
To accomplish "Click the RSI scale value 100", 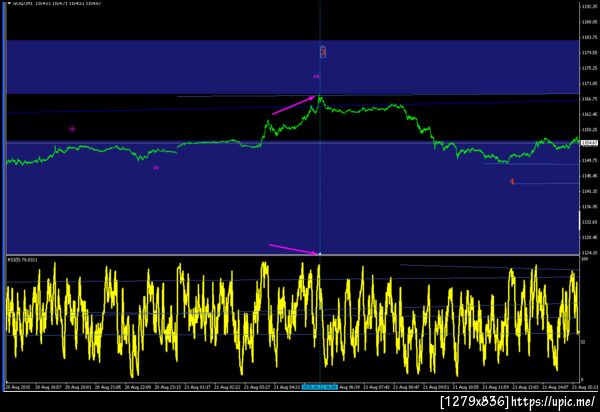I will point(585,259).
